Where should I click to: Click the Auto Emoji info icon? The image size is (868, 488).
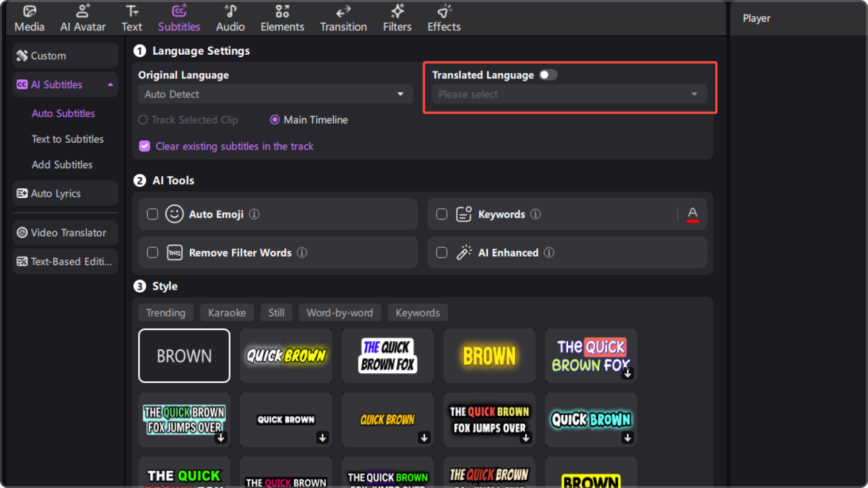tap(254, 214)
